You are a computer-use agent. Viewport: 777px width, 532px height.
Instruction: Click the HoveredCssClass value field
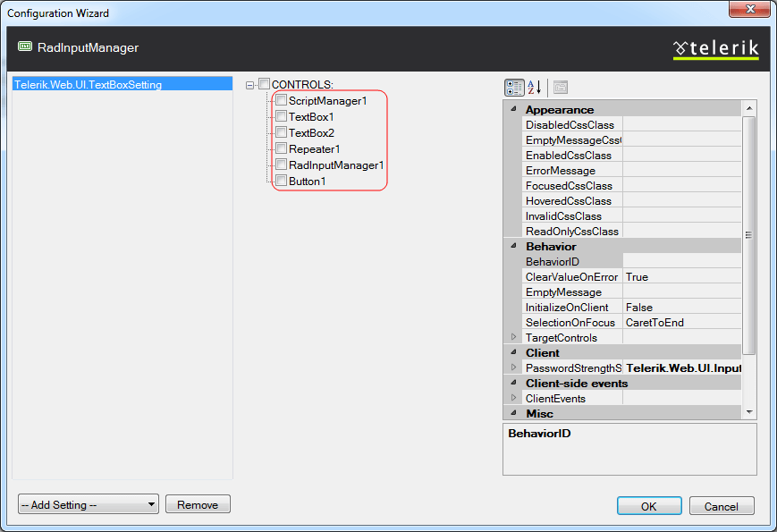[682, 200]
